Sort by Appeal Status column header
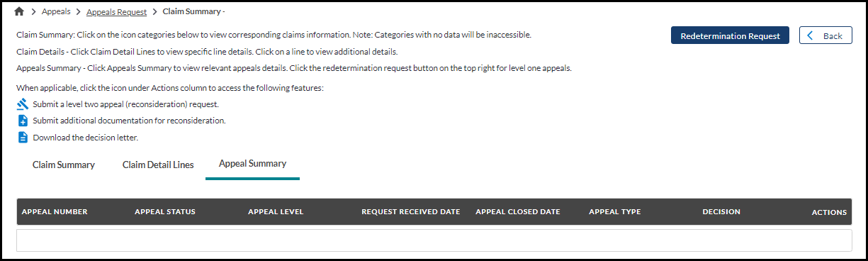Screen dimensions: 868x261 tap(165, 212)
